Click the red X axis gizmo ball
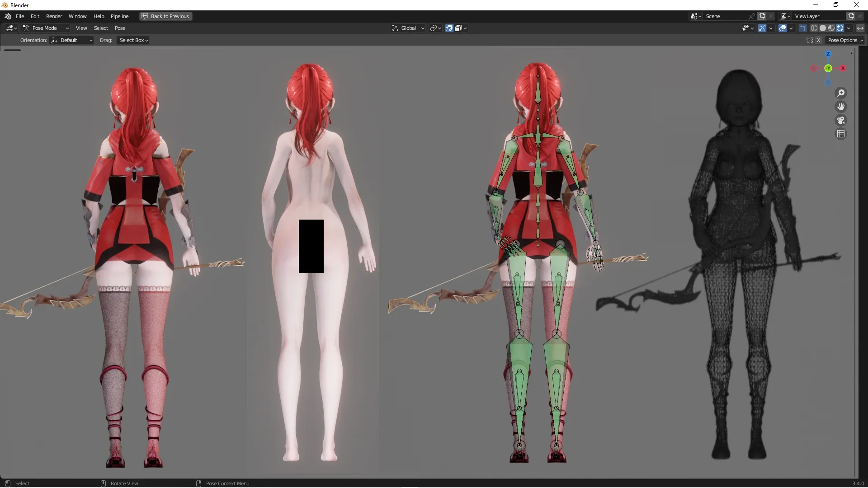868x488 pixels. [x=843, y=68]
